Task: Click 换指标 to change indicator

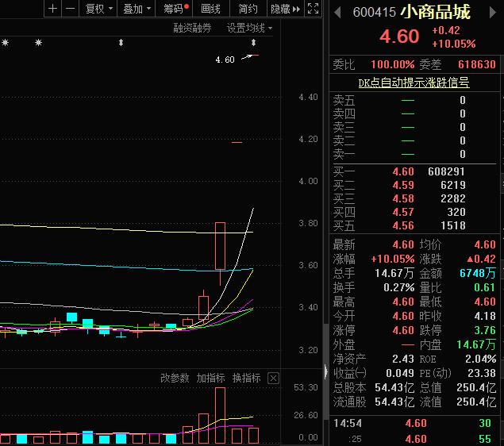Action: (x=247, y=378)
